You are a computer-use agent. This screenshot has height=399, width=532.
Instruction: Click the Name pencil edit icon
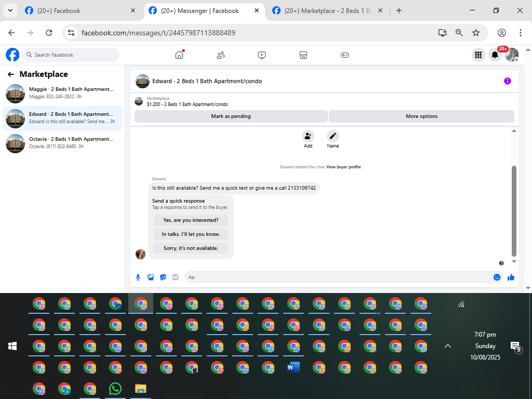tap(333, 136)
